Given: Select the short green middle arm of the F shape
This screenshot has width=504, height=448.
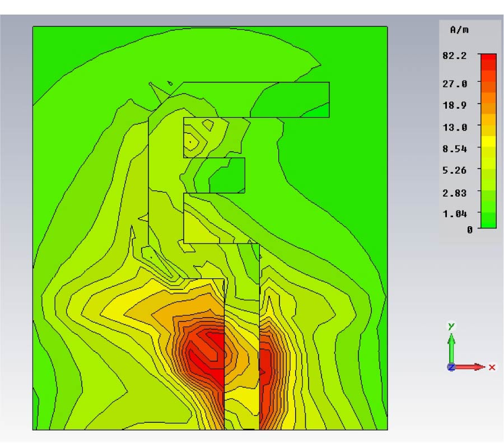Looking at the screenshot, I should (x=227, y=175).
